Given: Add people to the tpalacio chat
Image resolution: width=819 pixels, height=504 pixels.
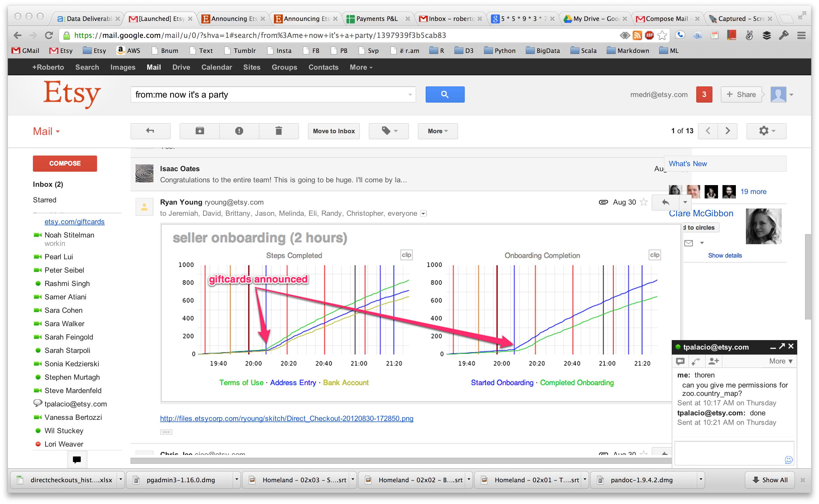Looking at the screenshot, I should [x=714, y=361].
